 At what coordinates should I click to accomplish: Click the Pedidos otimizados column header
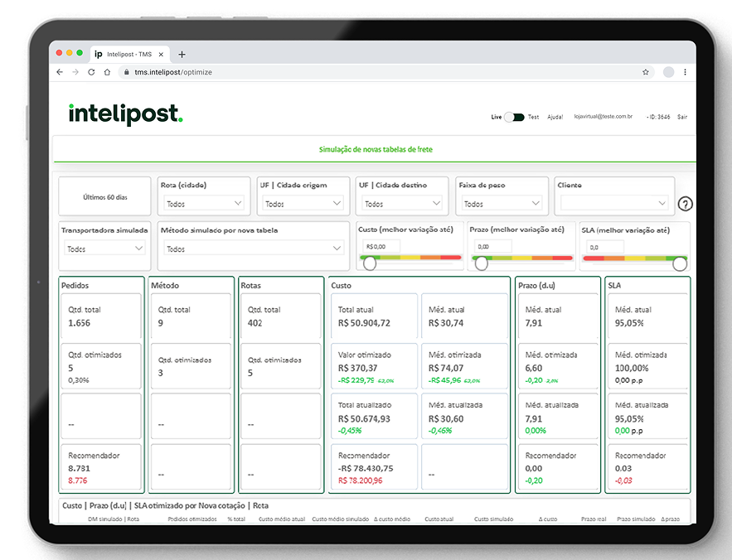click(192, 519)
